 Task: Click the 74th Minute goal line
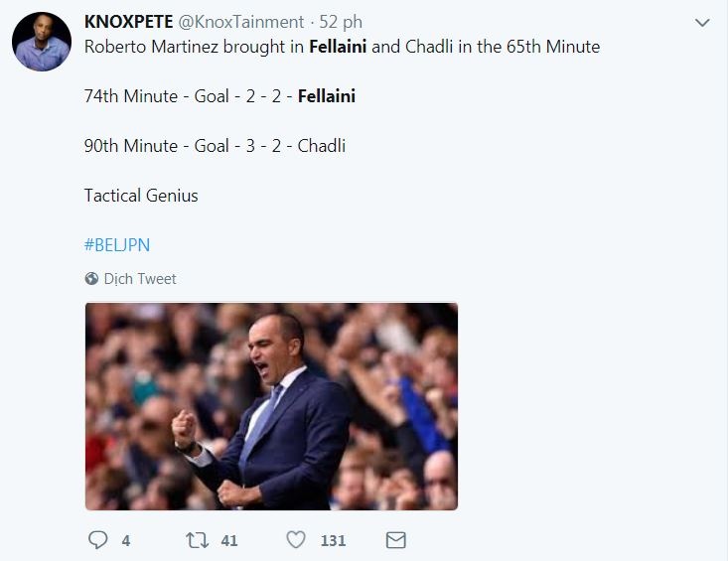(219, 96)
